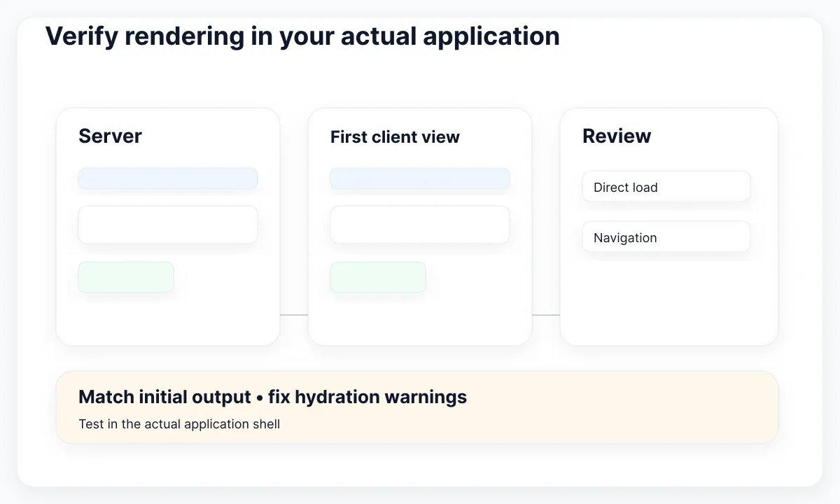Select the Navigation item

(x=666, y=237)
